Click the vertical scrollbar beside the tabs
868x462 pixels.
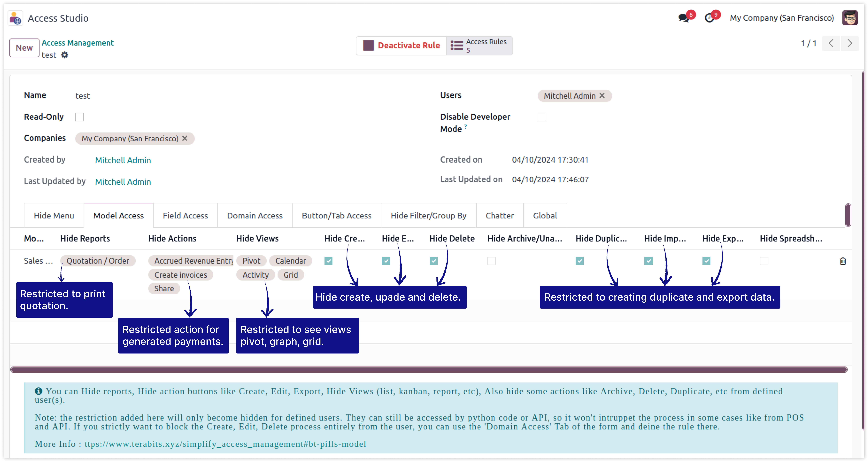point(848,215)
